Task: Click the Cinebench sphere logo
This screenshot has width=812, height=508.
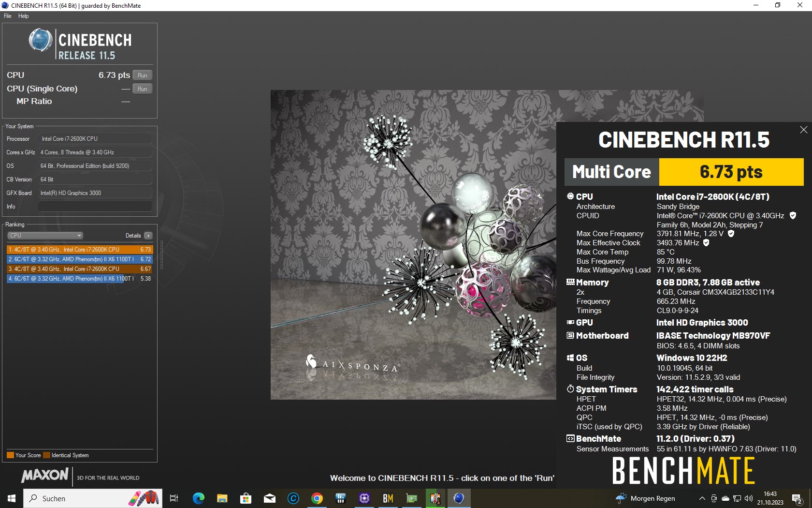Action: [x=40, y=40]
